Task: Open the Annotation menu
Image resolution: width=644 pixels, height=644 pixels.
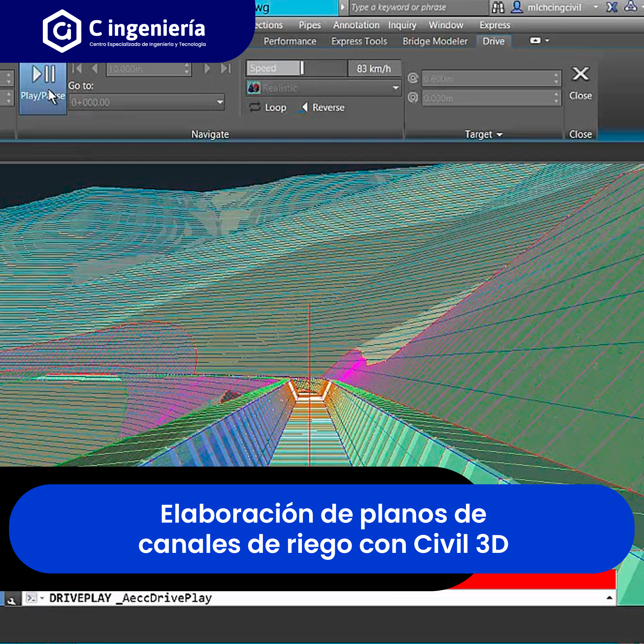Action: coord(356,25)
